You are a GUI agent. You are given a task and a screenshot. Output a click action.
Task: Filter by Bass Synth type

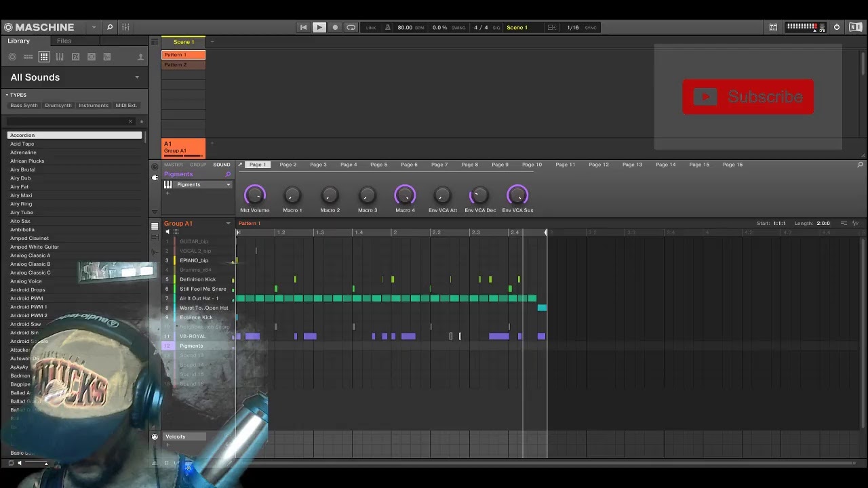pyautogui.click(x=24, y=106)
